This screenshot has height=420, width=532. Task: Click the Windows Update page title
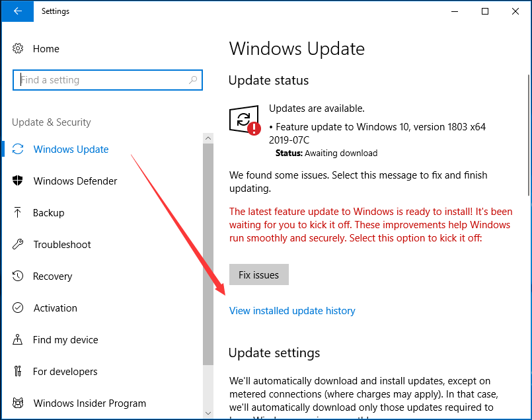click(x=297, y=49)
